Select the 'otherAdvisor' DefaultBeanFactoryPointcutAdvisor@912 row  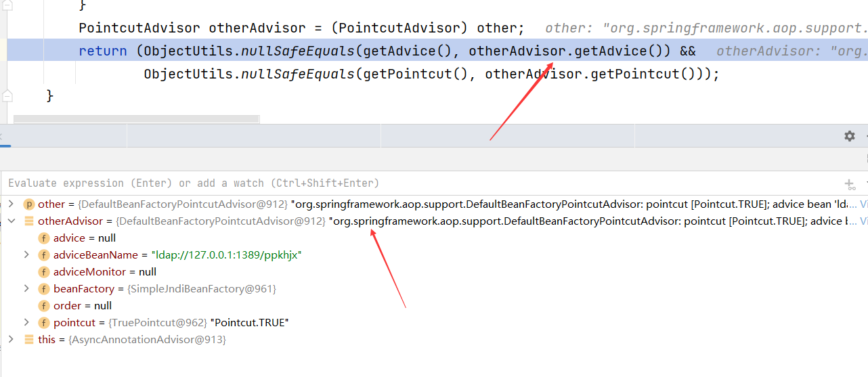click(x=434, y=221)
